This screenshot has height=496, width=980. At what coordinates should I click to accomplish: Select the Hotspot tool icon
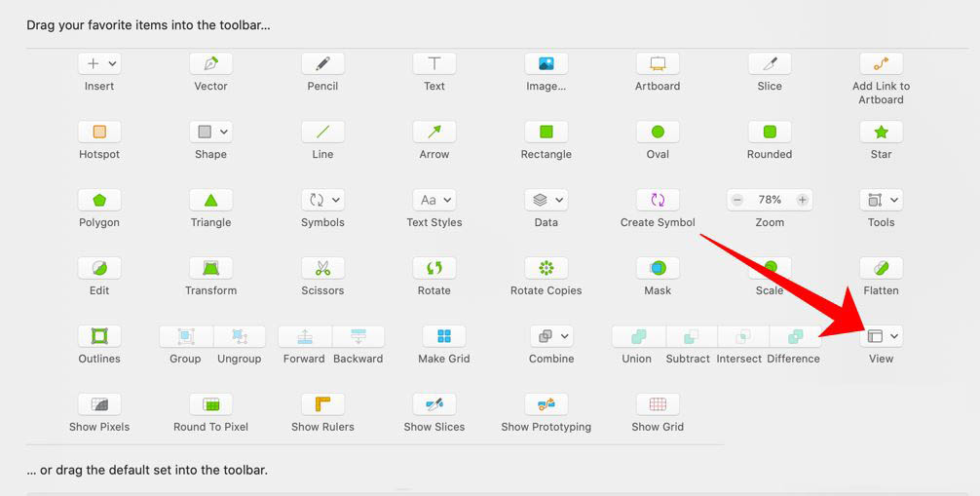[x=99, y=132]
